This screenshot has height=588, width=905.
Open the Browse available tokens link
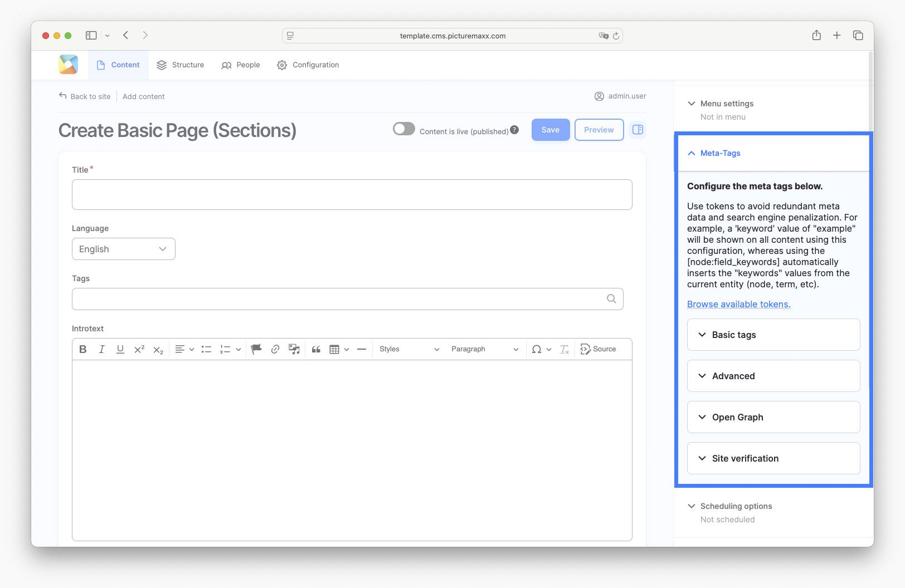738,304
